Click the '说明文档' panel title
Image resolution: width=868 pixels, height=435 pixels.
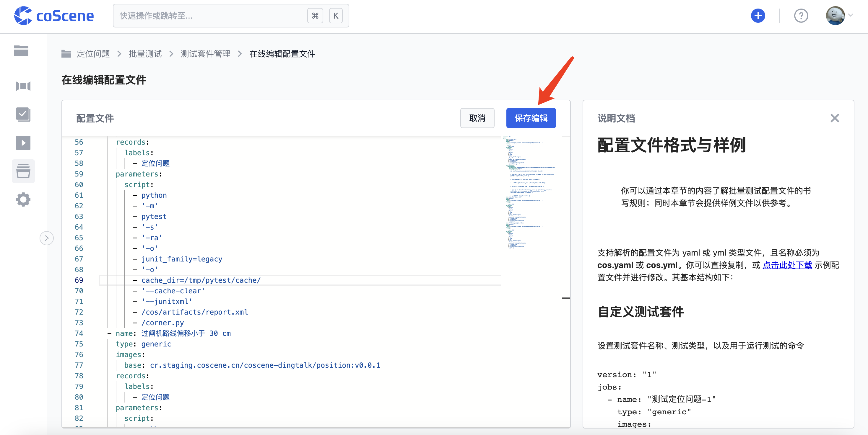point(616,118)
